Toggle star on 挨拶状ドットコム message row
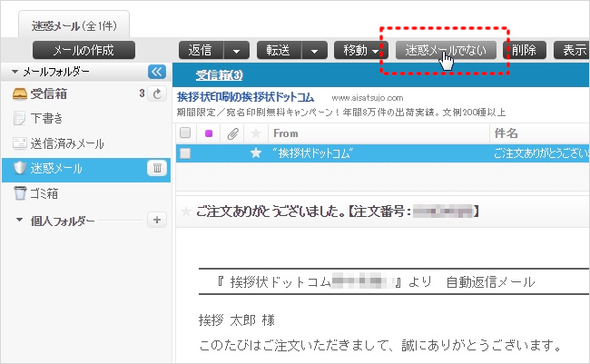 point(256,153)
